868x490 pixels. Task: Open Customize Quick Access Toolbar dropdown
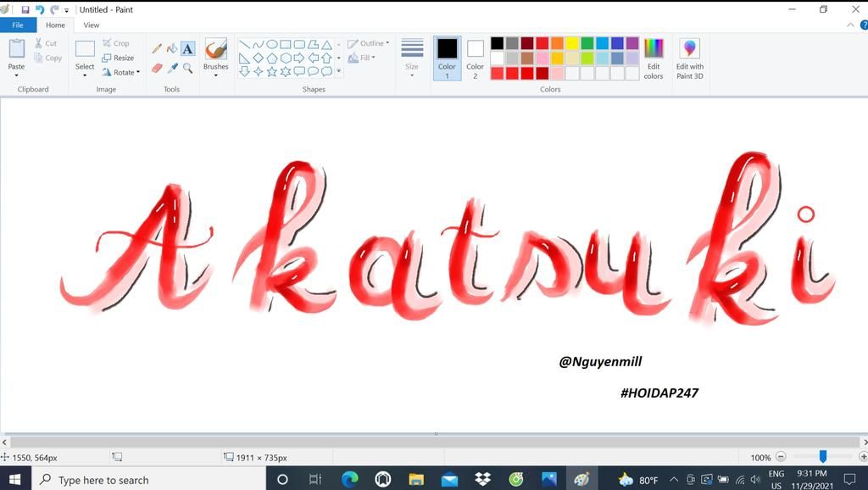coord(66,10)
